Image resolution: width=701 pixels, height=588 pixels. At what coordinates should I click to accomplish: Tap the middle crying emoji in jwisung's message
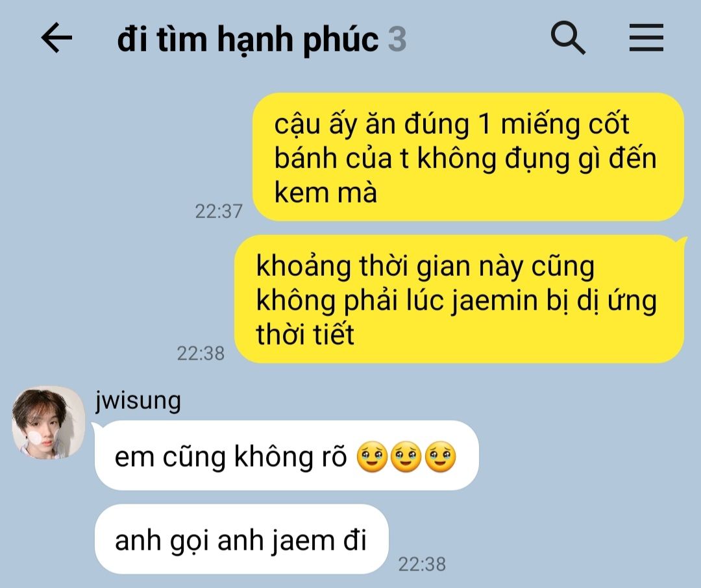tap(406, 457)
